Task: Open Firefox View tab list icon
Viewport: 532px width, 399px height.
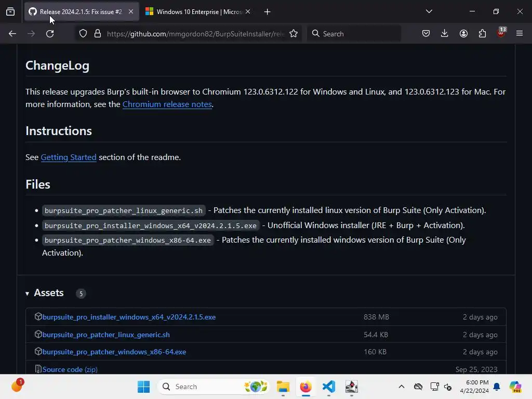Action: pyautogui.click(x=10, y=12)
